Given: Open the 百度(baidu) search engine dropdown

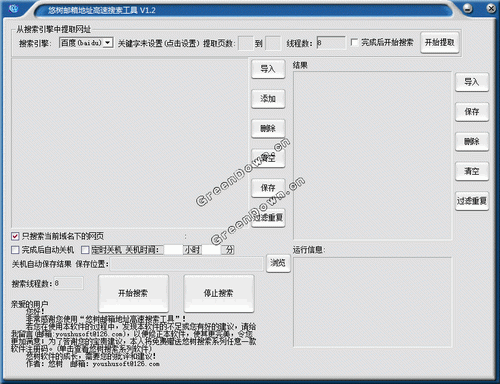Looking at the screenshot, I should click(108, 43).
